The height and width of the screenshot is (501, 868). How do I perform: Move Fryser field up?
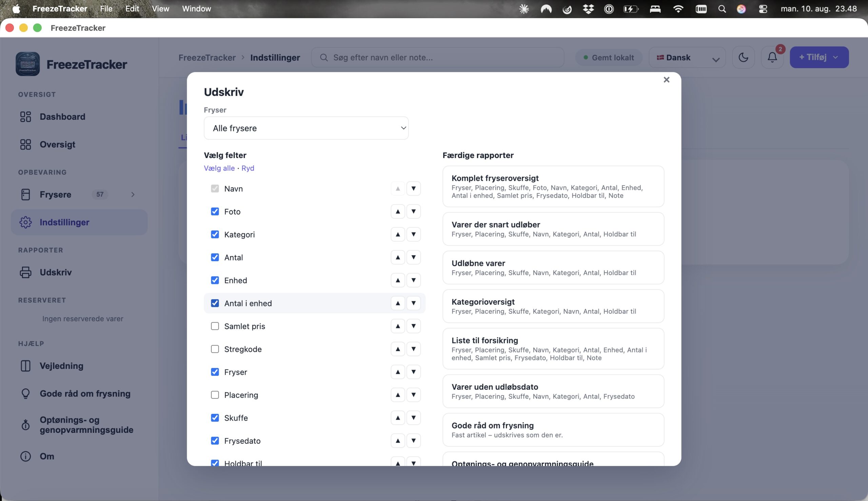tap(397, 372)
